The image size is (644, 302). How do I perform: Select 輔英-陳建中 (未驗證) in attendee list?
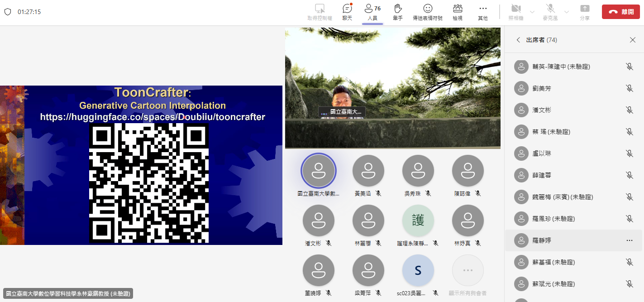coord(573,67)
